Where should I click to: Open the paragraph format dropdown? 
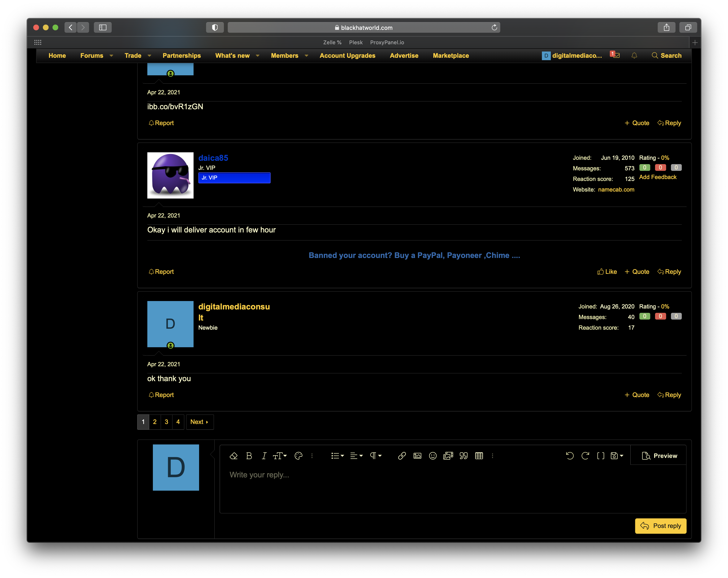pyautogui.click(x=376, y=456)
